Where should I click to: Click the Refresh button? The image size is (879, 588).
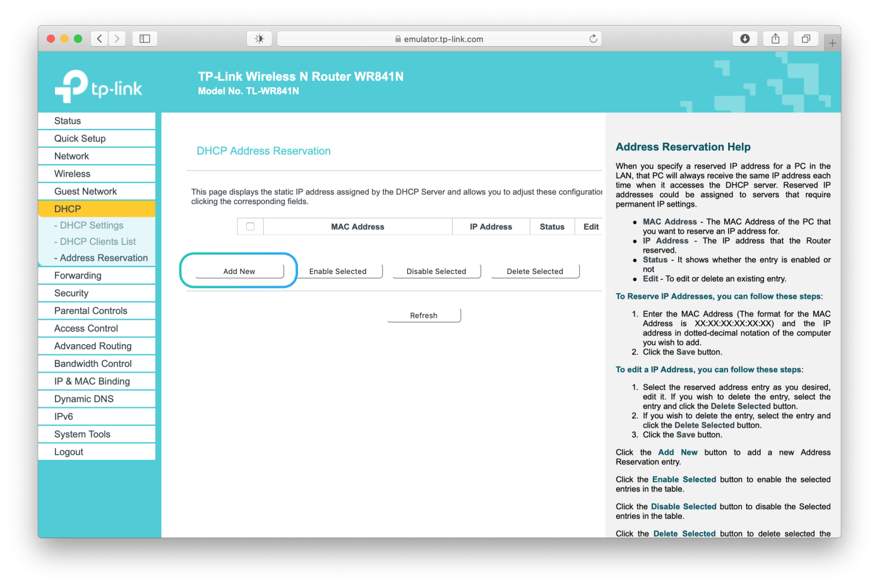tap(424, 315)
